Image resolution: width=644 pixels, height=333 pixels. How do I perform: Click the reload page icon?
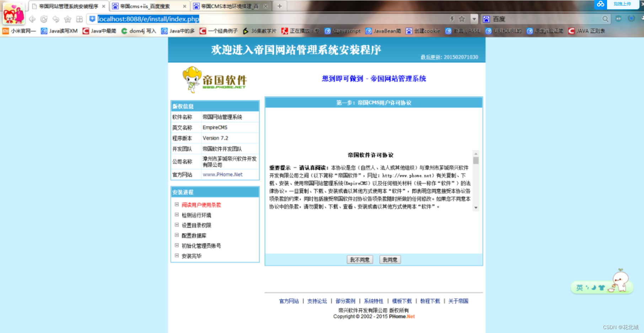44,19
